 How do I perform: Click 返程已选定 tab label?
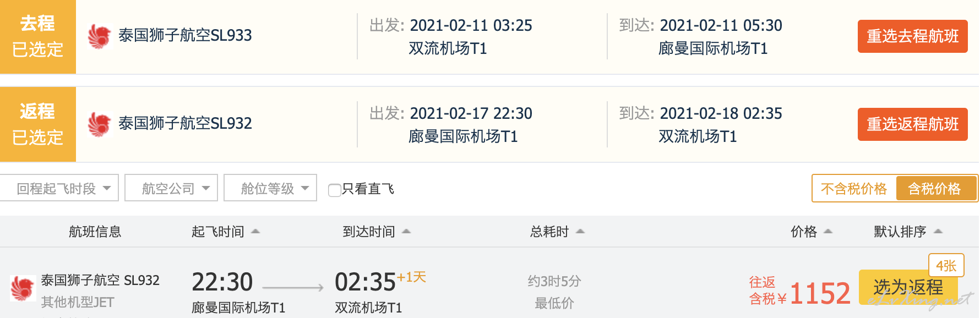37,124
